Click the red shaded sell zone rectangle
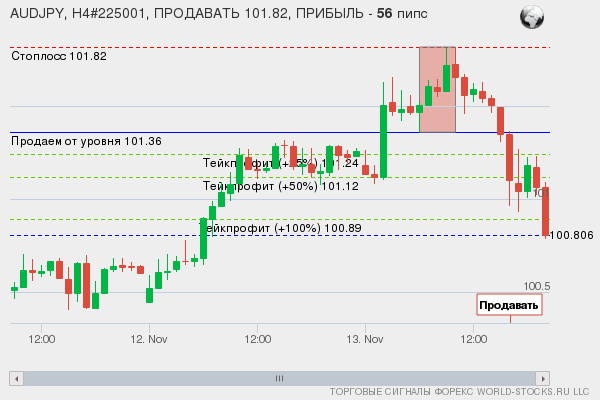The width and height of the screenshot is (600, 400). (x=437, y=89)
